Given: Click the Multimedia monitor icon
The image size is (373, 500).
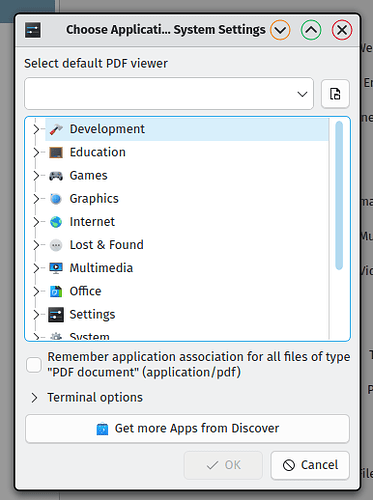Looking at the screenshot, I should click(56, 268).
